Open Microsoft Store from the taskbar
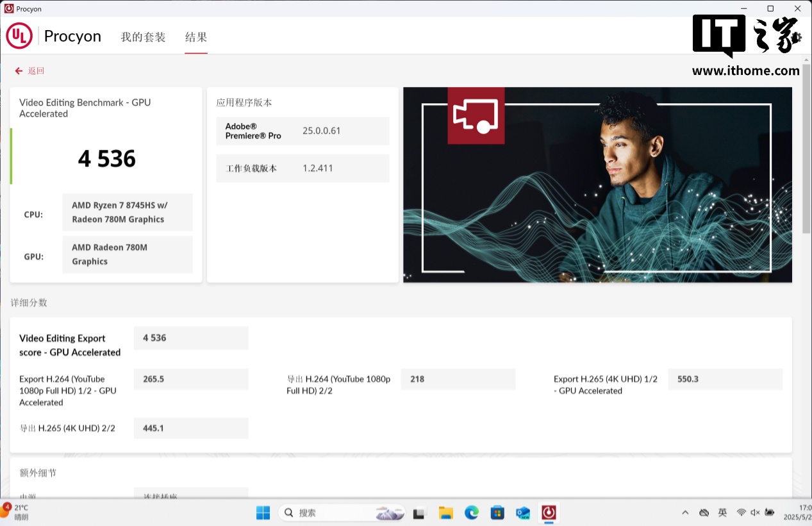 click(497, 513)
